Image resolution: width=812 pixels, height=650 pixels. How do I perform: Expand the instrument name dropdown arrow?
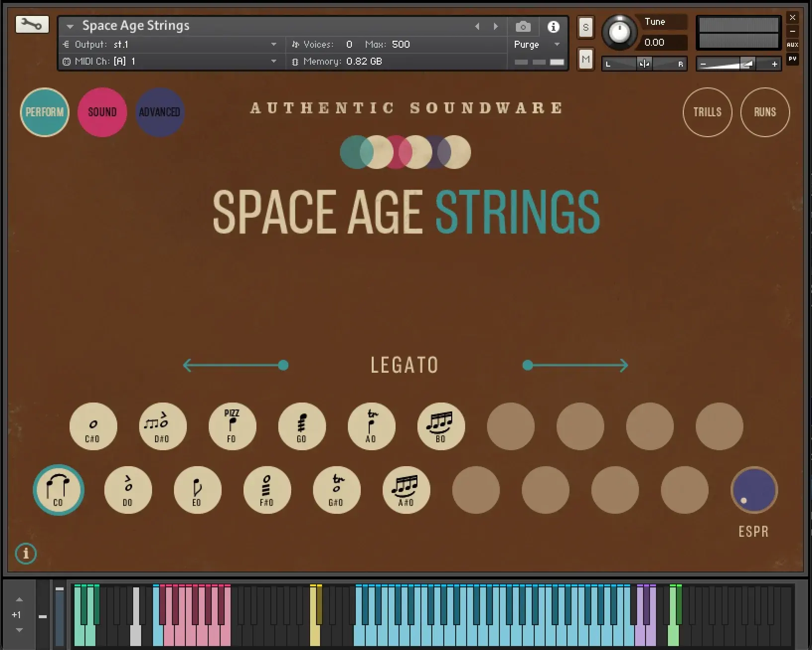point(70,26)
